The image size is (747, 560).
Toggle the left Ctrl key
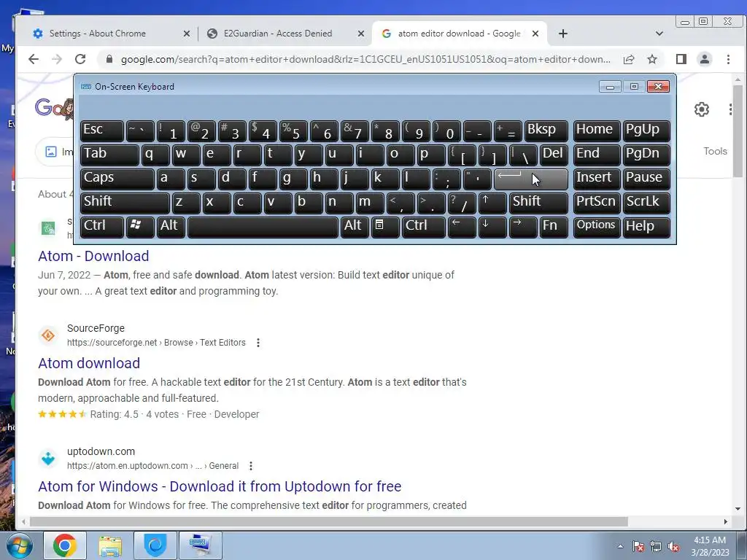click(x=102, y=226)
